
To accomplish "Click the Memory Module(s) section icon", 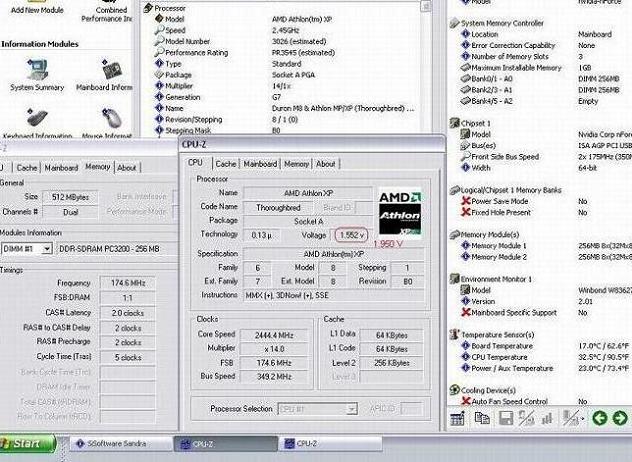I will point(454,234).
